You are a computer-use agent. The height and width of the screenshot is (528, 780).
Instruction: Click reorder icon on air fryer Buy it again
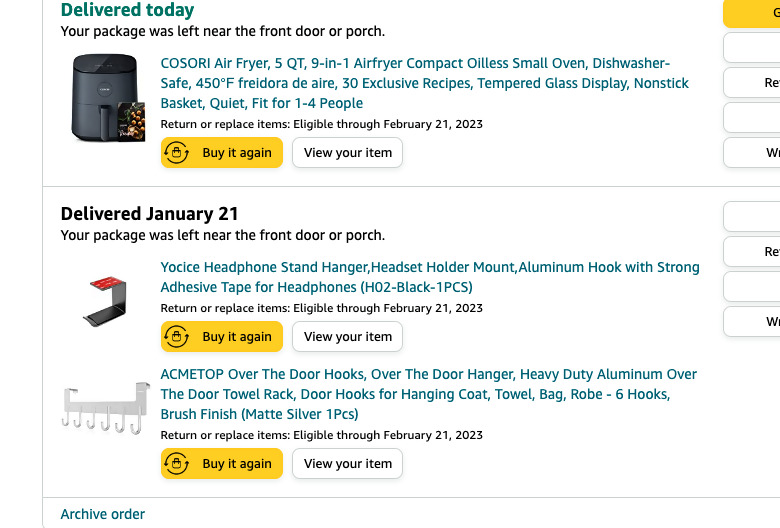(x=176, y=153)
